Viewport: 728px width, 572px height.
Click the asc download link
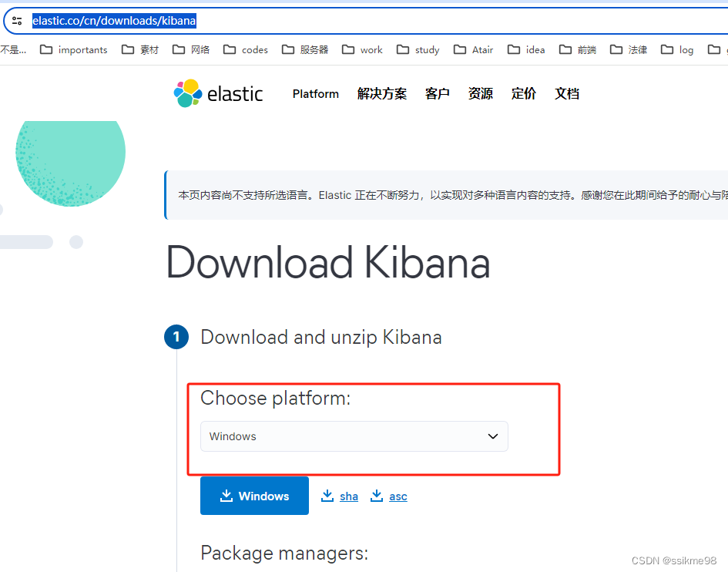point(389,496)
